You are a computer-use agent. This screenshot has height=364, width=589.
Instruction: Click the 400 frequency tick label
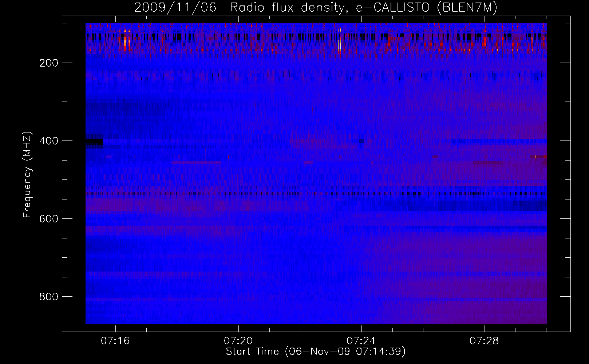pyautogui.click(x=48, y=141)
